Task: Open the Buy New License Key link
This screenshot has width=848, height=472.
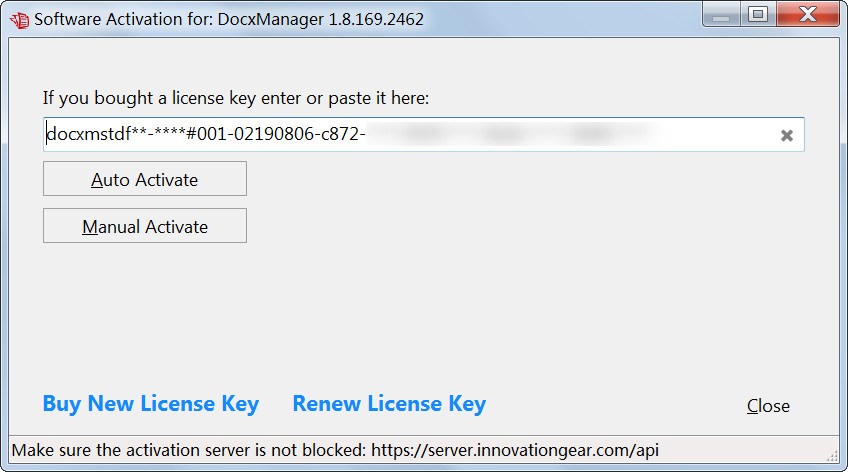Action: 151,404
